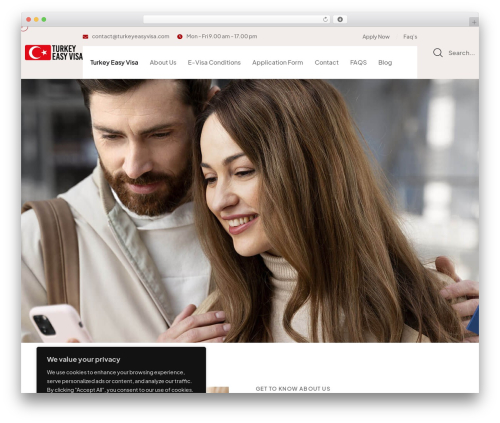This screenshot has width=500, height=423.
Task: Click the hero image of the couple
Action: point(250,211)
